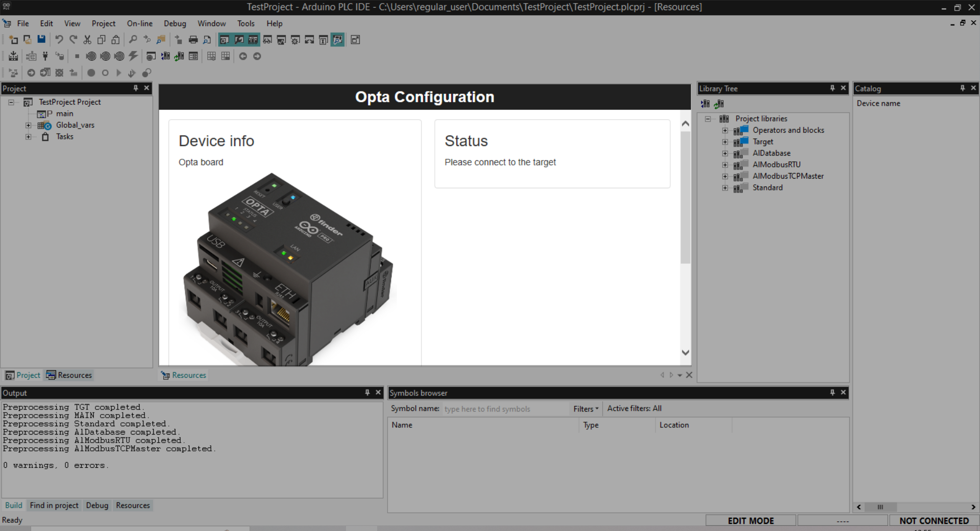Expand the Operators and blocks library
Image resolution: width=980 pixels, height=531 pixels.
[x=725, y=130]
